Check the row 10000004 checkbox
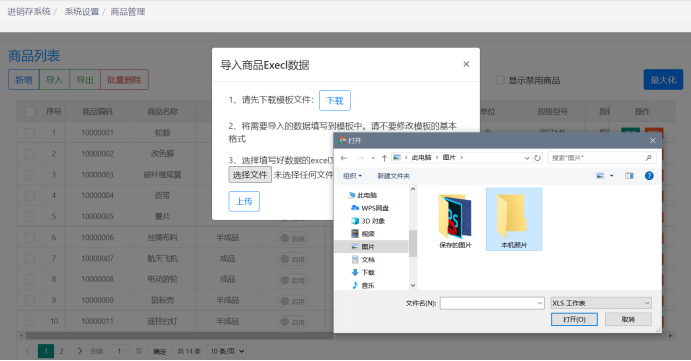691x361 pixels. coord(30,195)
